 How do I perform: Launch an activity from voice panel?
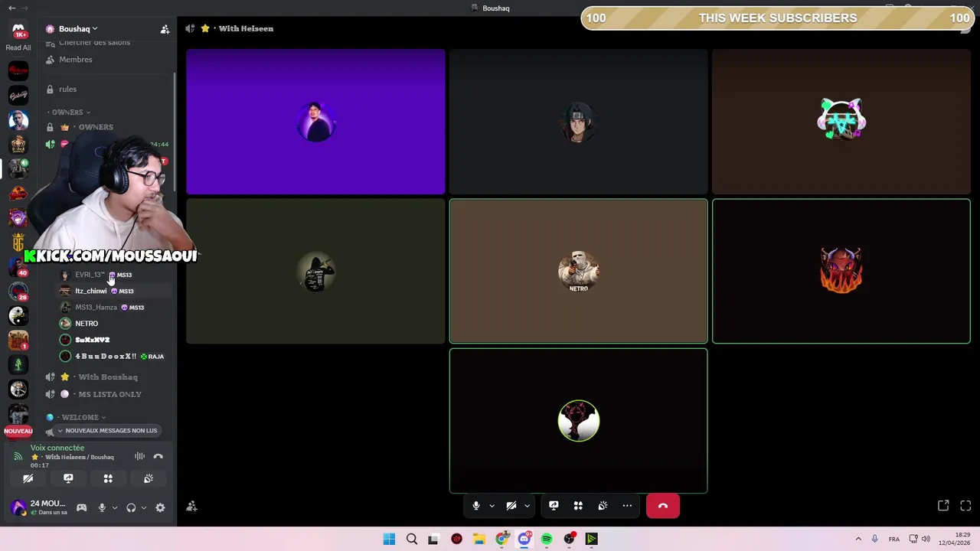108,478
